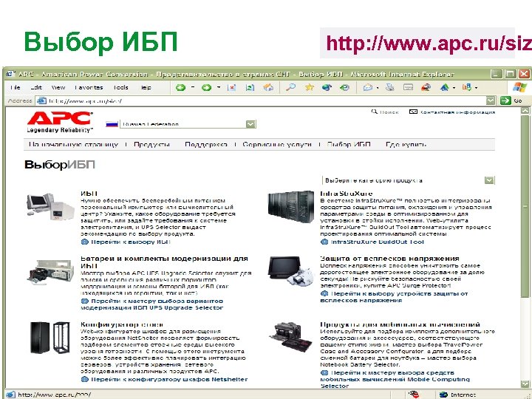Click the Internet zone globe in status bar
This screenshot has height=399, width=532.
[443, 395]
